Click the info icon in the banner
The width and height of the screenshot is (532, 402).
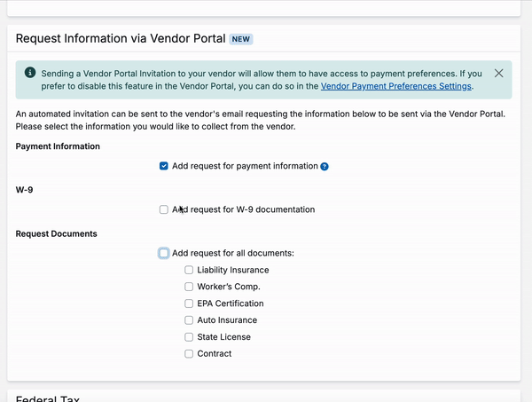tap(30, 72)
